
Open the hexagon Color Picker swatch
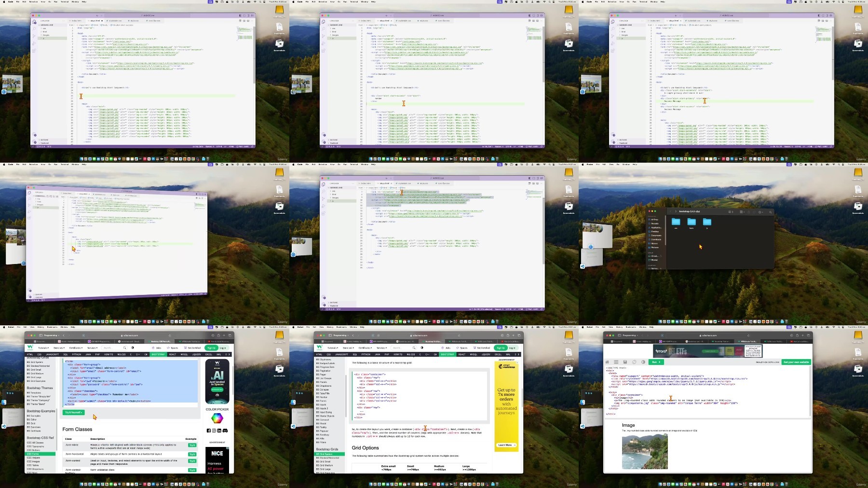click(217, 418)
